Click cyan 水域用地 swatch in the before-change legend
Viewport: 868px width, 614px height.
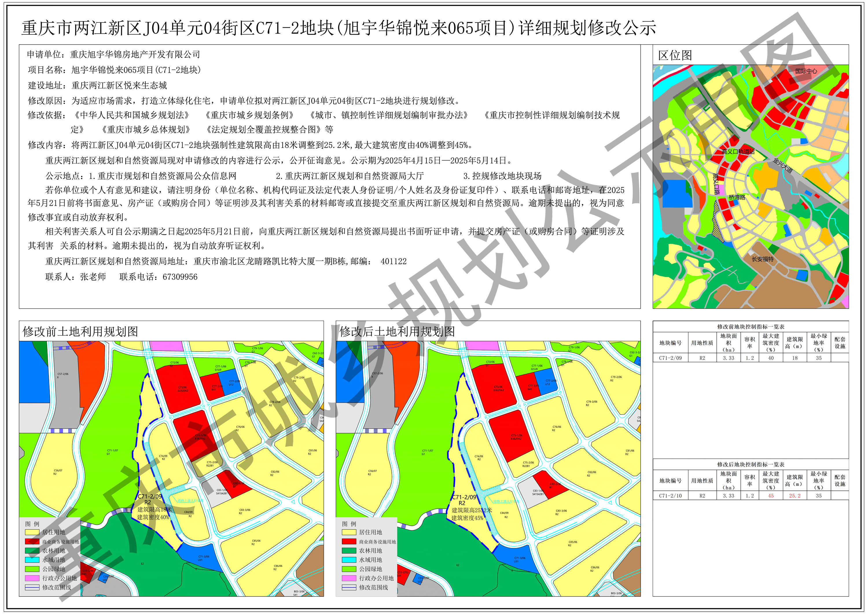coord(32,560)
